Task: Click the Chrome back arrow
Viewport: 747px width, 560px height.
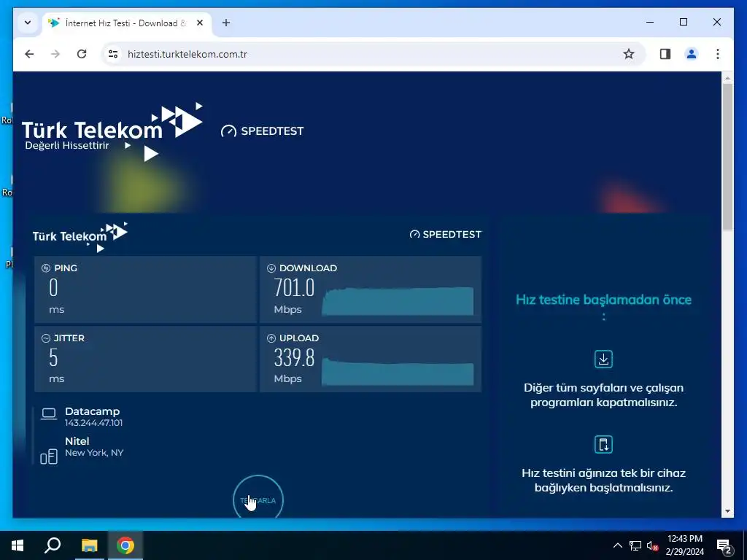Action: tap(29, 54)
